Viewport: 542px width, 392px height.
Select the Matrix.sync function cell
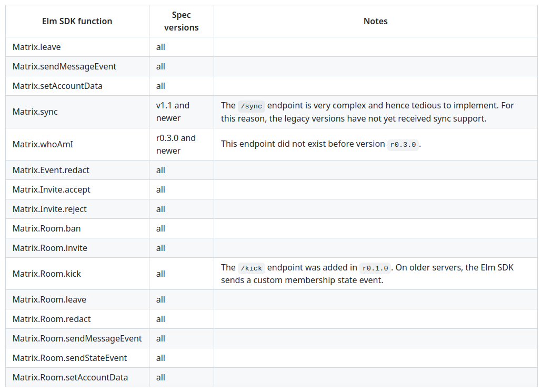point(35,112)
